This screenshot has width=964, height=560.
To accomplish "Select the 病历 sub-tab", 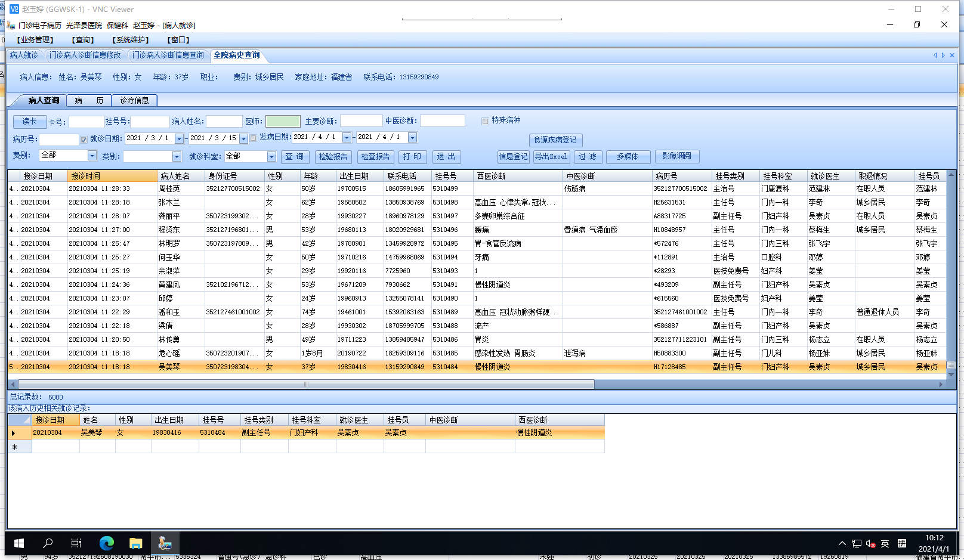I will coord(89,100).
